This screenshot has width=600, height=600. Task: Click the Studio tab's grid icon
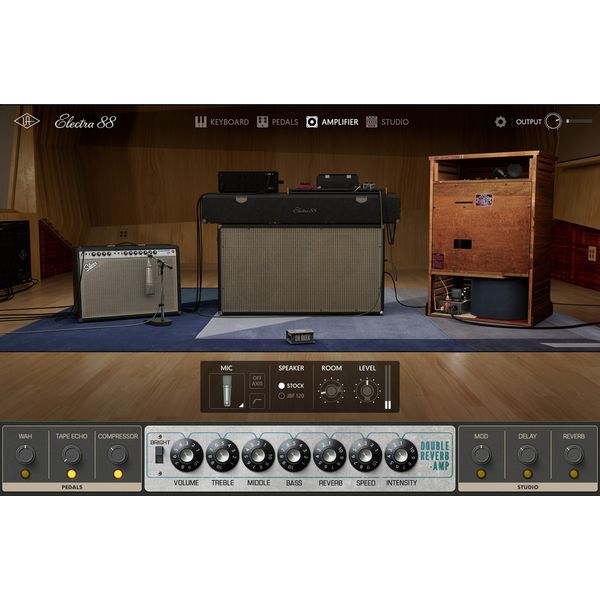pyautogui.click(x=372, y=122)
